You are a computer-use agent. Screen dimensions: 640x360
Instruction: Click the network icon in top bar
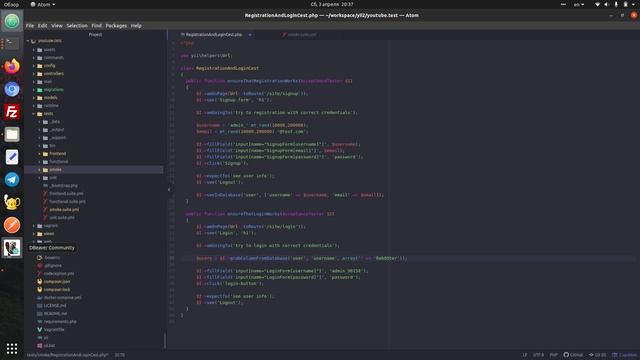pos(598,4)
